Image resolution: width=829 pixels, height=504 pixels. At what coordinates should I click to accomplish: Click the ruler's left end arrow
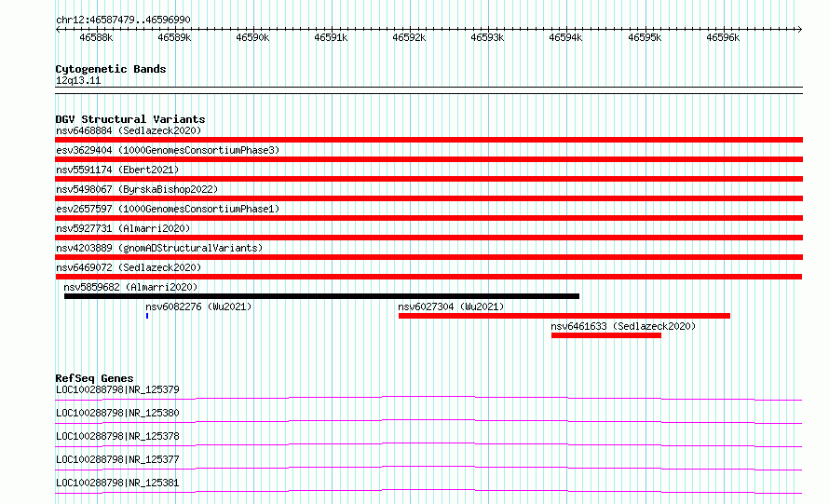pos(58,29)
